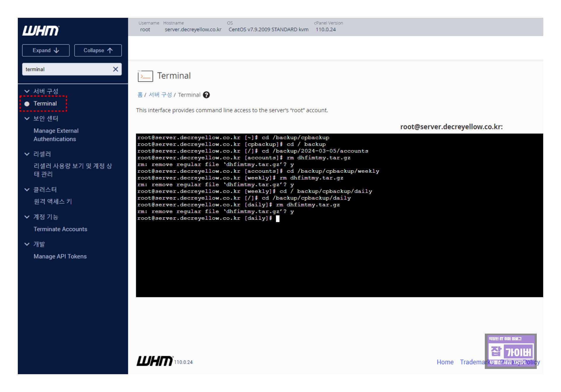
Task: Click the WHM footer logo
Action: 155,361
